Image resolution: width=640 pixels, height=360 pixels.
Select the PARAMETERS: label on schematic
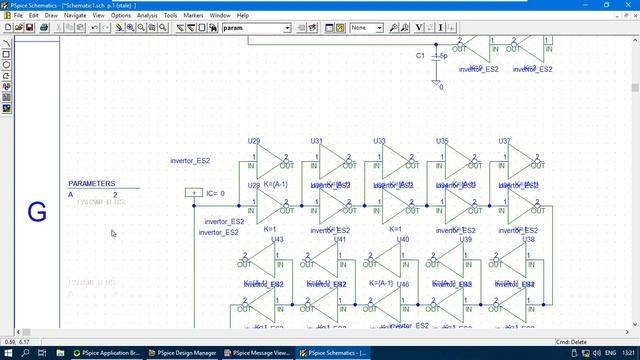[92, 184]
